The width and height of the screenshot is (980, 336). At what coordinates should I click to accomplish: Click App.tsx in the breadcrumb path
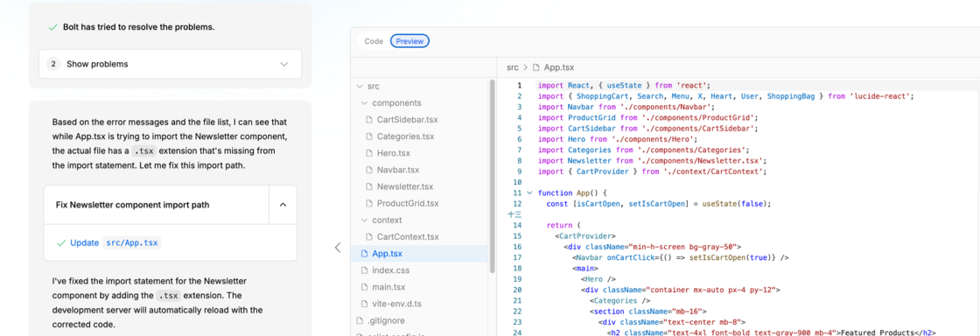[559, 67]
